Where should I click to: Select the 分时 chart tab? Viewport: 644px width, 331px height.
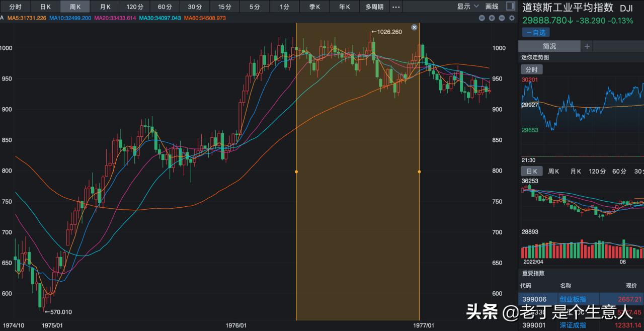pos(16,7)
